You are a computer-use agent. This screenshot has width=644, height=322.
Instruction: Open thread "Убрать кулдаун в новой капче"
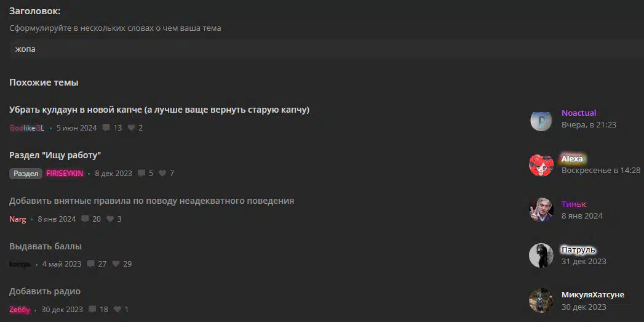(159, 110)
